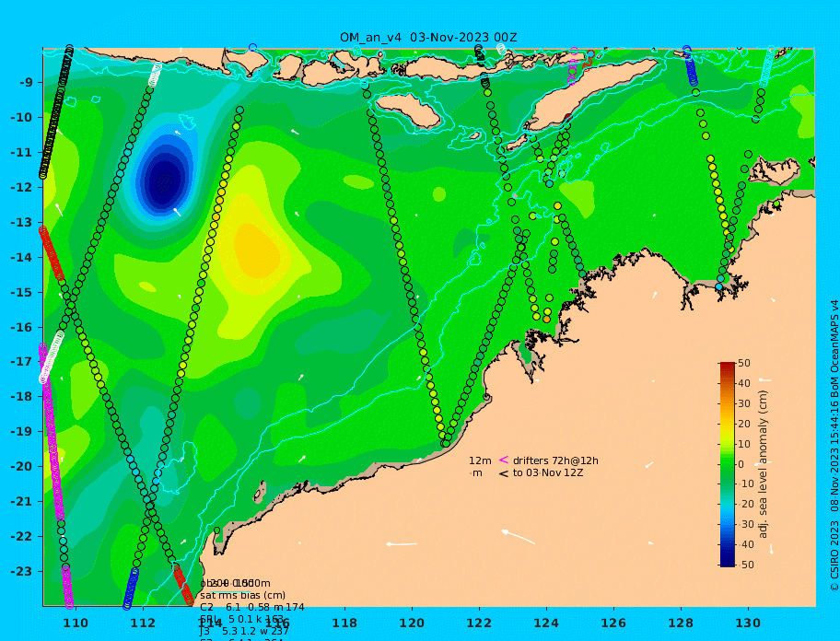Select colorbar tick value -40
This screenshot has height=641, width=840.
pos(746,544)
